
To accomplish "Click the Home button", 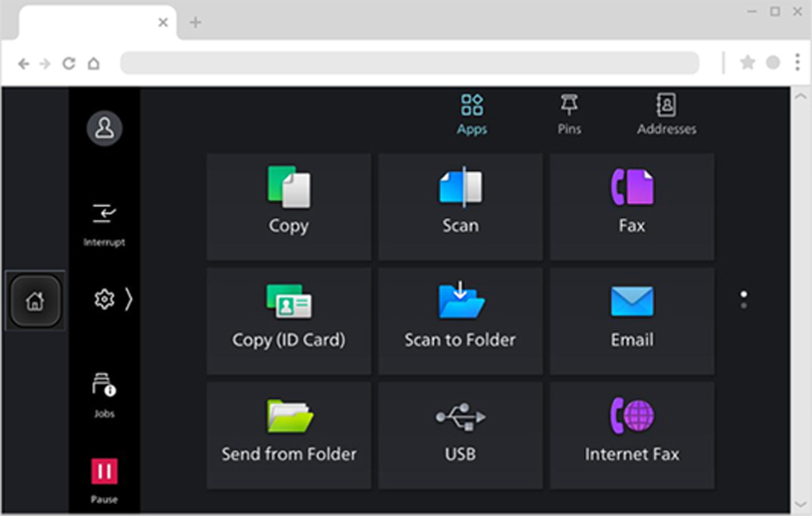I will point(35,300).
